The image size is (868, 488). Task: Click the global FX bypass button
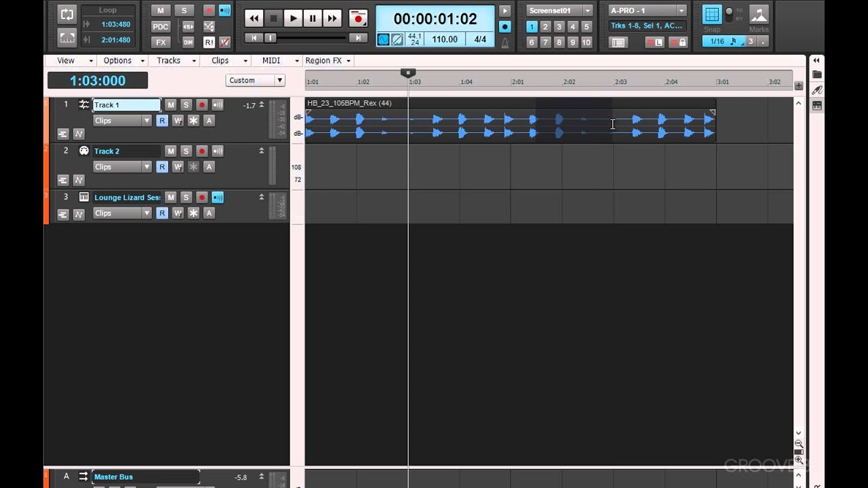pyautogui.click(x=161, y=42)
